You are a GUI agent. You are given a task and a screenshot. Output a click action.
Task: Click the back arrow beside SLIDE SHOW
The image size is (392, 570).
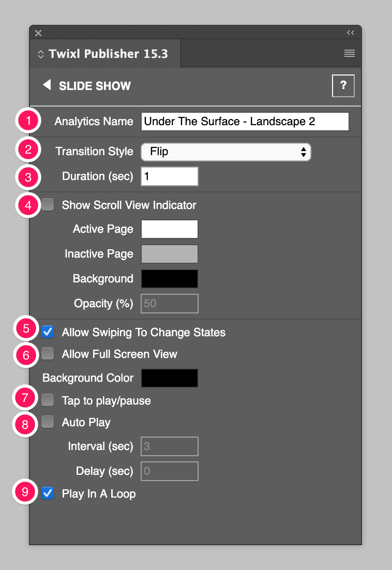[47, 85]
